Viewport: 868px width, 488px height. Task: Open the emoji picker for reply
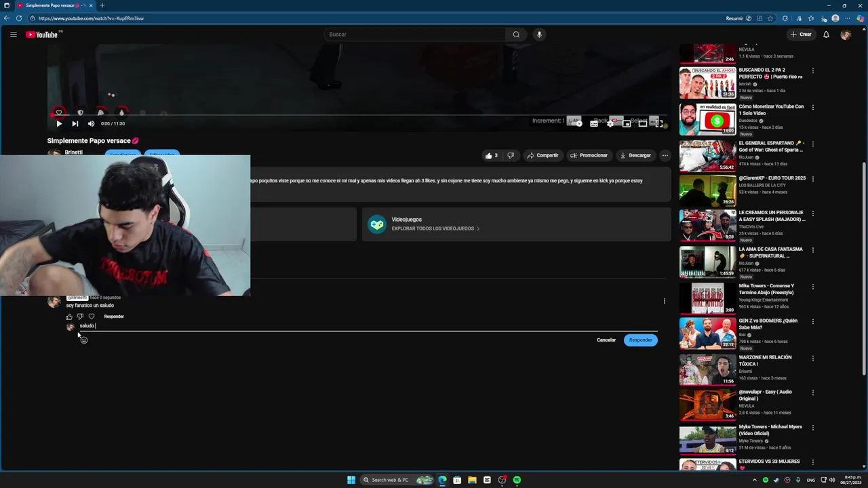[x=84, y=340]
